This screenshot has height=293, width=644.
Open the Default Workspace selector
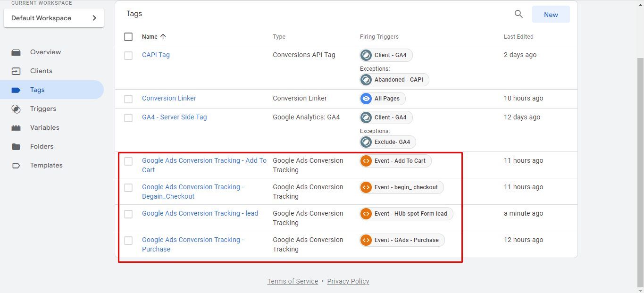54,18
